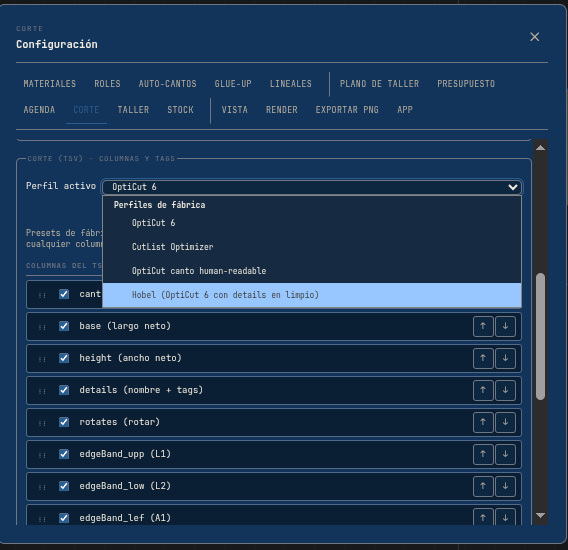The image size is (568, 550).
Task: Move height (ancho neto) column up
Action: coord(483,358)
